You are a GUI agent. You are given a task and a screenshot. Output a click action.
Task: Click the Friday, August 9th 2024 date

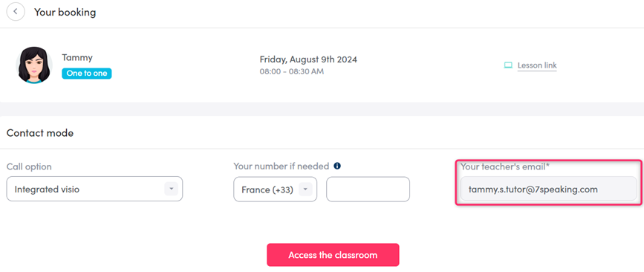308,59
